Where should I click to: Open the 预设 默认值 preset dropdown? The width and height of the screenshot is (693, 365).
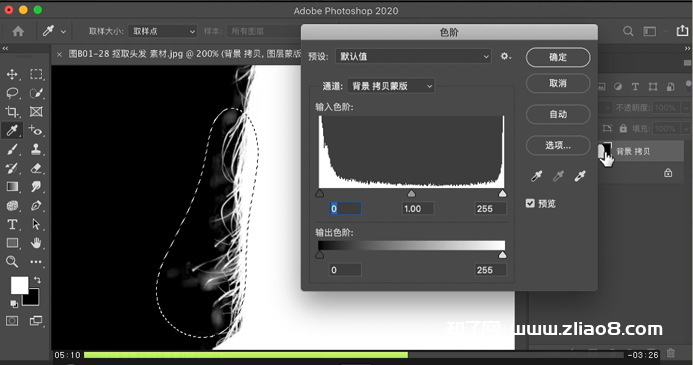pos(413,56)
